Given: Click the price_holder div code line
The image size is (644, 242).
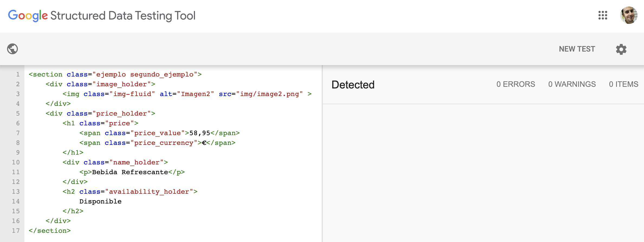Looking at the screenshot, I should coord(100,113).
